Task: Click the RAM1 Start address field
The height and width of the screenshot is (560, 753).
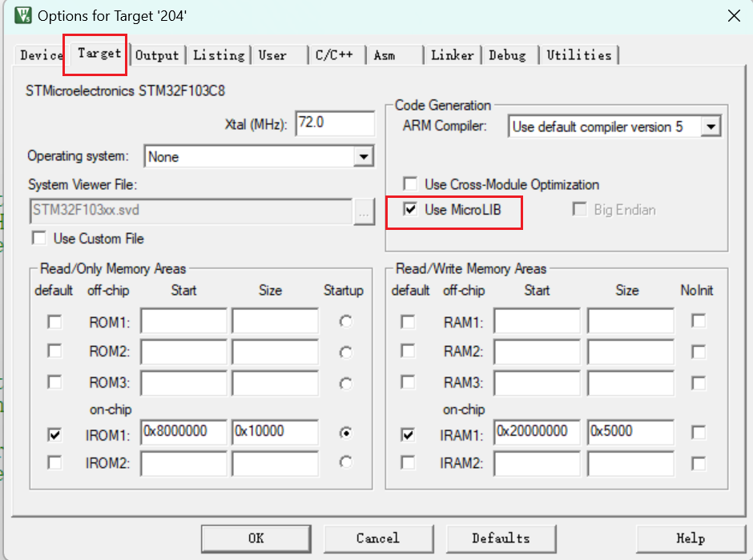Action: pos(537,320)
